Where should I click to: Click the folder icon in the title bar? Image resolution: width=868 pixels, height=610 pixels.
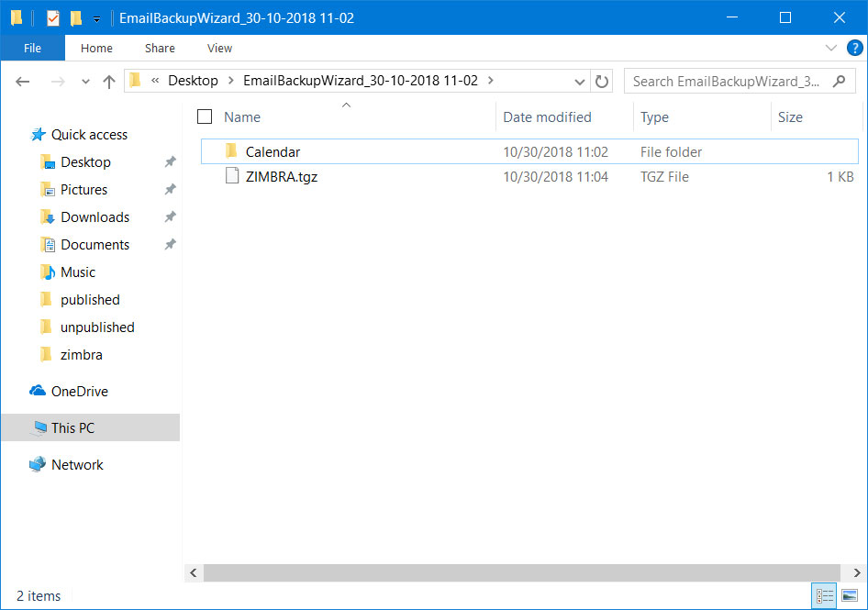coord(17,18)
